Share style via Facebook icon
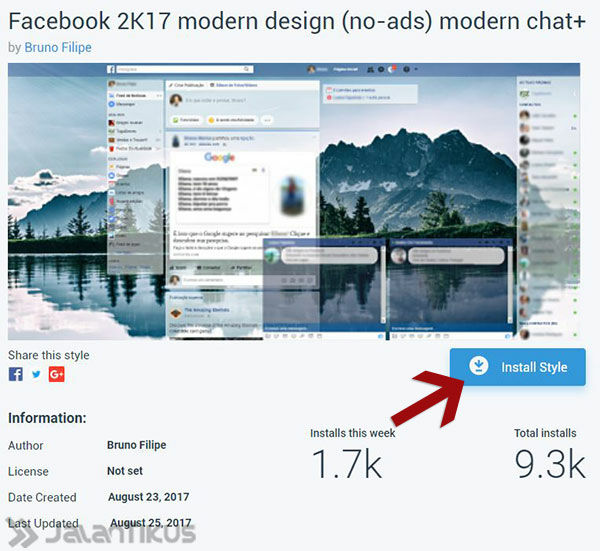Screen dimensions: 600x551 click(16, 374)
